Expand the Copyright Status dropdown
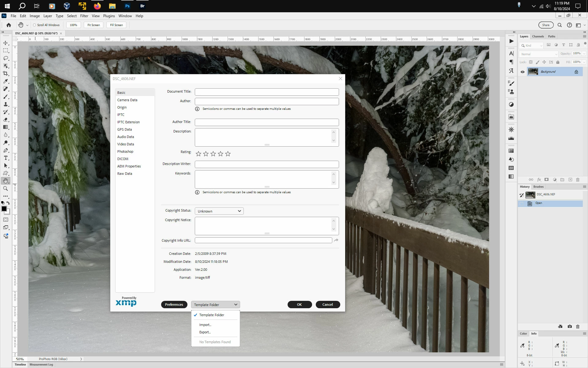 pos(219,211)
